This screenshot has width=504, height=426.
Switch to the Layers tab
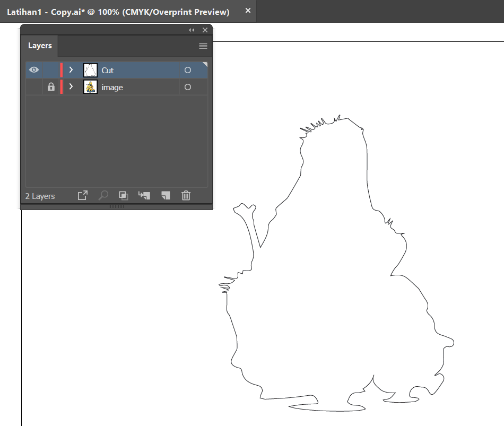[x=39, y=46]
